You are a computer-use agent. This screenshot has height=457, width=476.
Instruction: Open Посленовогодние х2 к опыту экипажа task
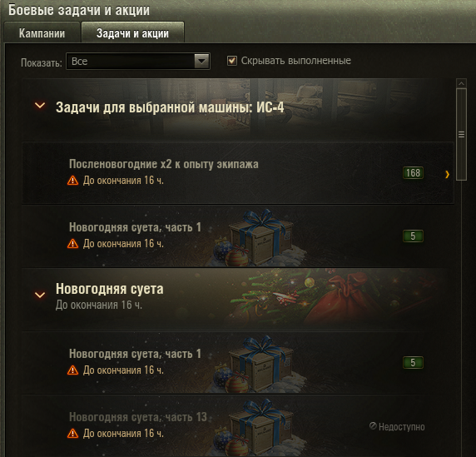pyautogui.click(x=238, y=172)
